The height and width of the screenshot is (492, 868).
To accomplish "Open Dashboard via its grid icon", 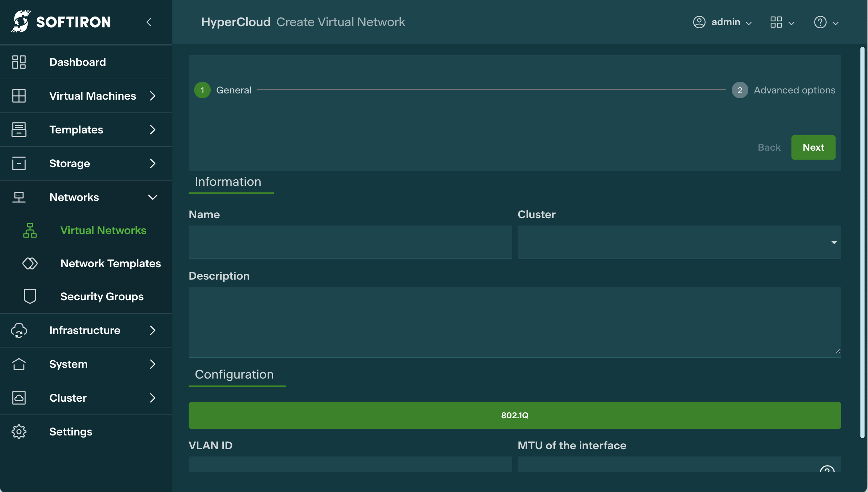I will (19, 62).
